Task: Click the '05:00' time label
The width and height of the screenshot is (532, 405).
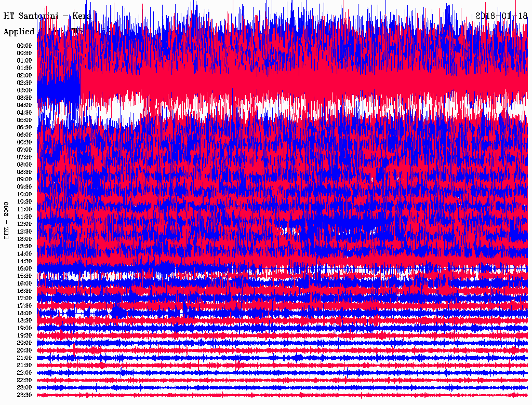Action: pyautogui.click(x=24, y=120)
